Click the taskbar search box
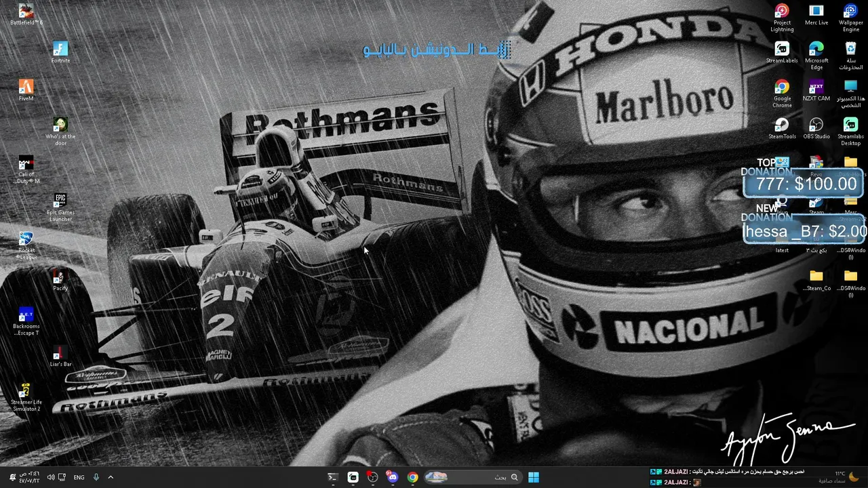Screen dimensions: 868x488 click(473, 477)
